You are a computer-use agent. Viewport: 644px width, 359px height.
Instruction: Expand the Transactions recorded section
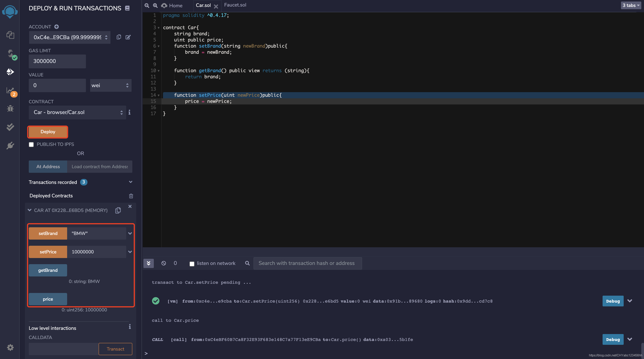pyautogui.click(x=130, y=182)
